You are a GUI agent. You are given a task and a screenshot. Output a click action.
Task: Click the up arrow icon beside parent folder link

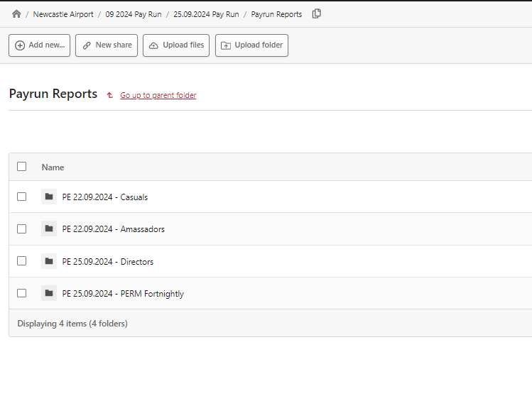click(110, 95)
